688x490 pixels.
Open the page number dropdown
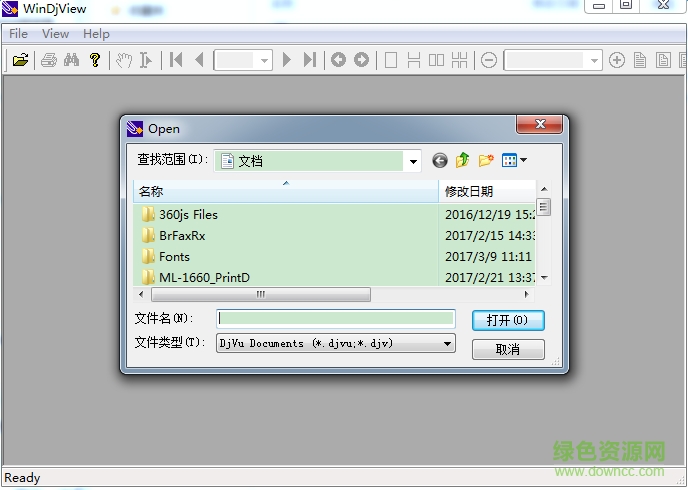click(264, 61)
